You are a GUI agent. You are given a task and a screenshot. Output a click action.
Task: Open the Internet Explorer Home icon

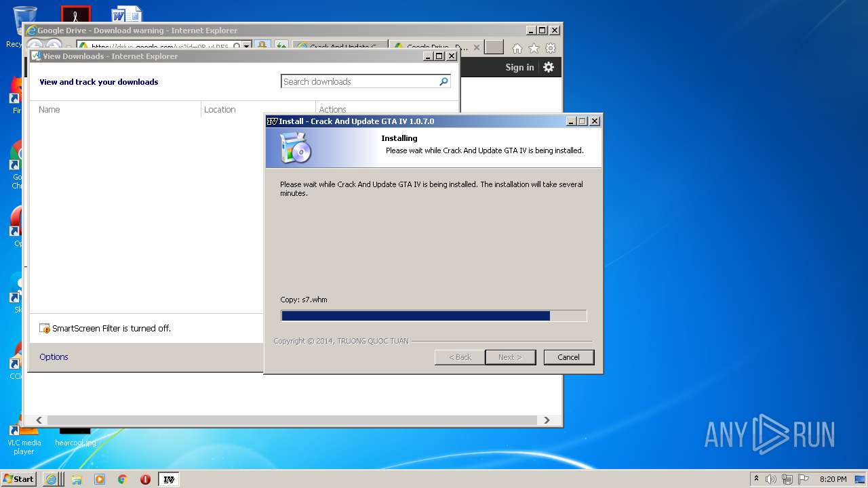(517, 48)
